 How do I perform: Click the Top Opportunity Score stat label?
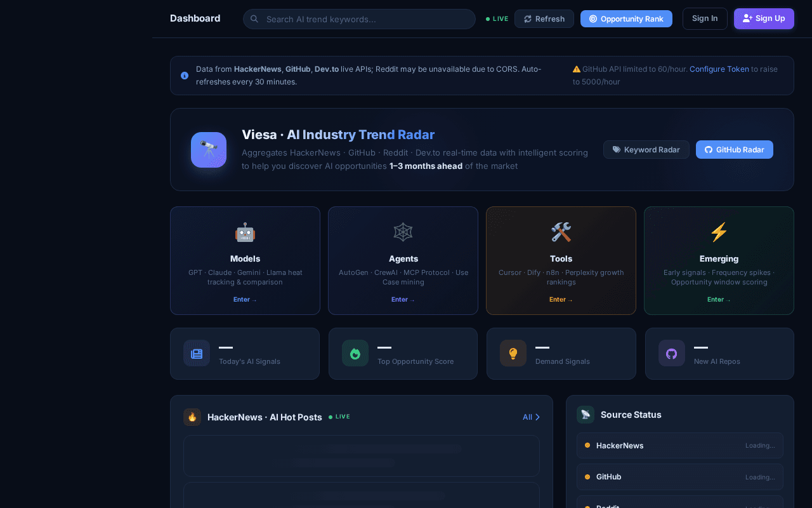pos(416,361)
